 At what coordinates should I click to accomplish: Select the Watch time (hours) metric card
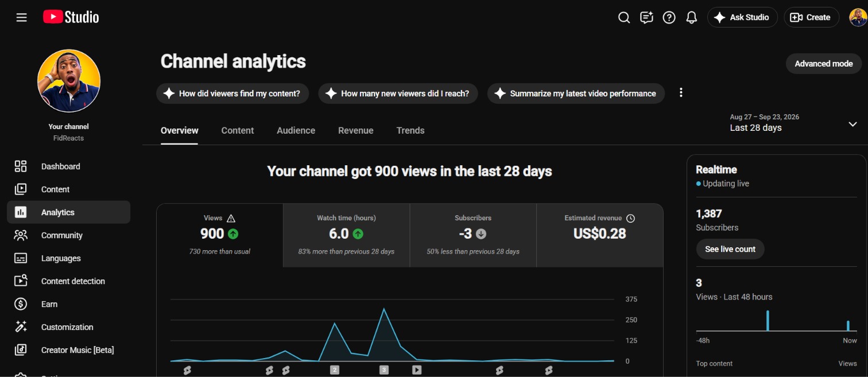click(x=347, y=235)
